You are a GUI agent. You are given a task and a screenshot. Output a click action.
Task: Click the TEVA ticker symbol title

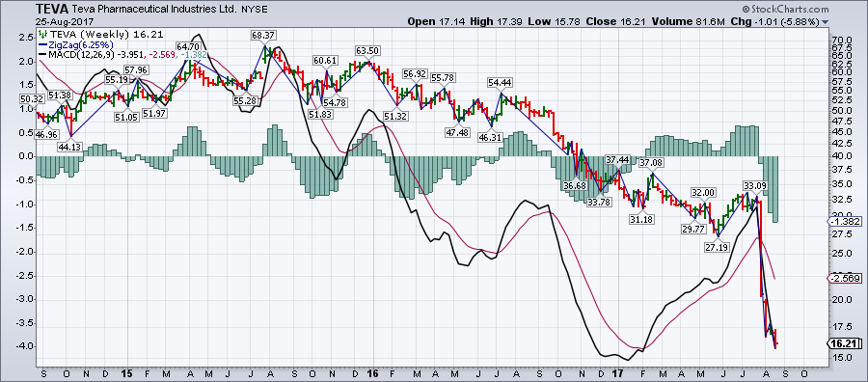point(51,10)
